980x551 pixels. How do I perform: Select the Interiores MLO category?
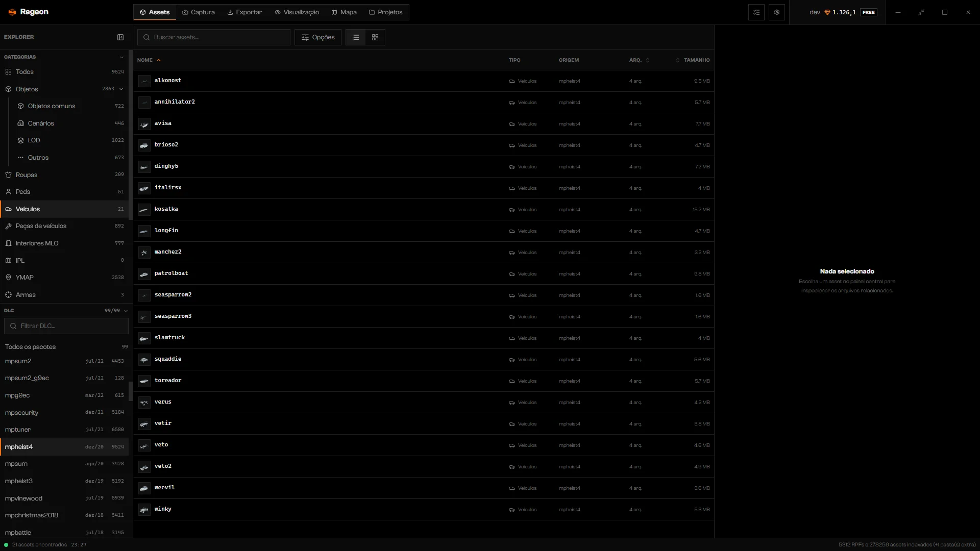(x=64, y=243)
